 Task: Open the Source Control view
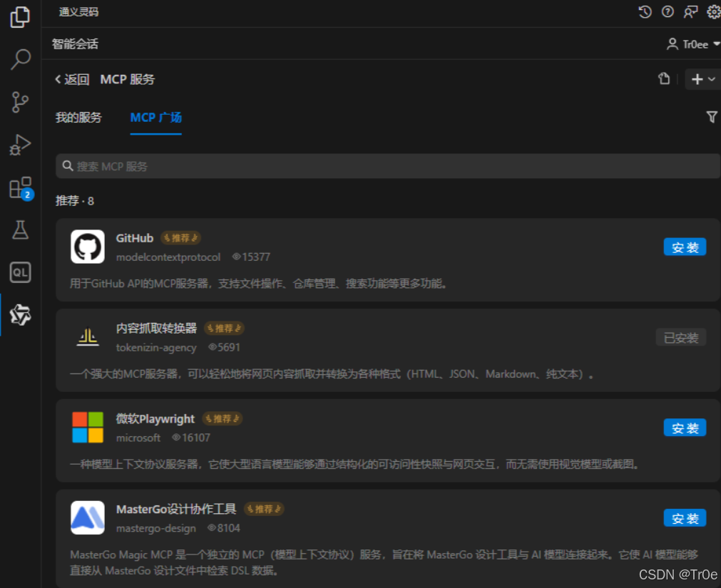pos(20,102)
